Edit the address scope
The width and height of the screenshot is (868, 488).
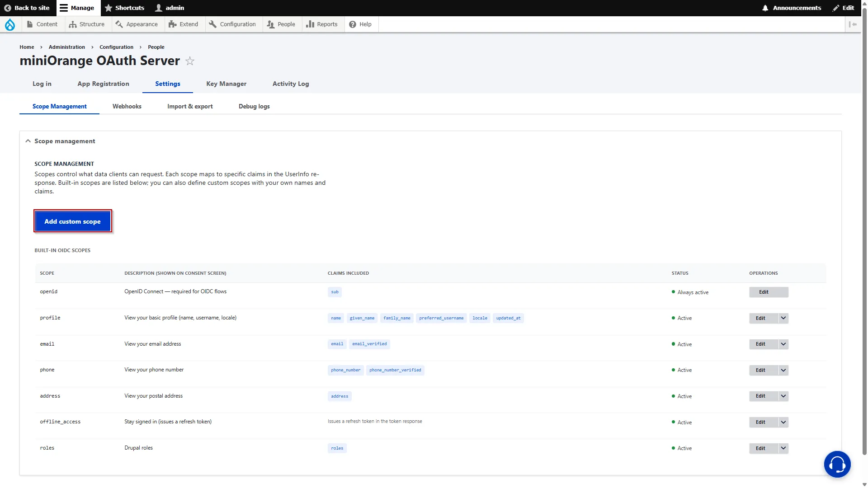point(764,396)
